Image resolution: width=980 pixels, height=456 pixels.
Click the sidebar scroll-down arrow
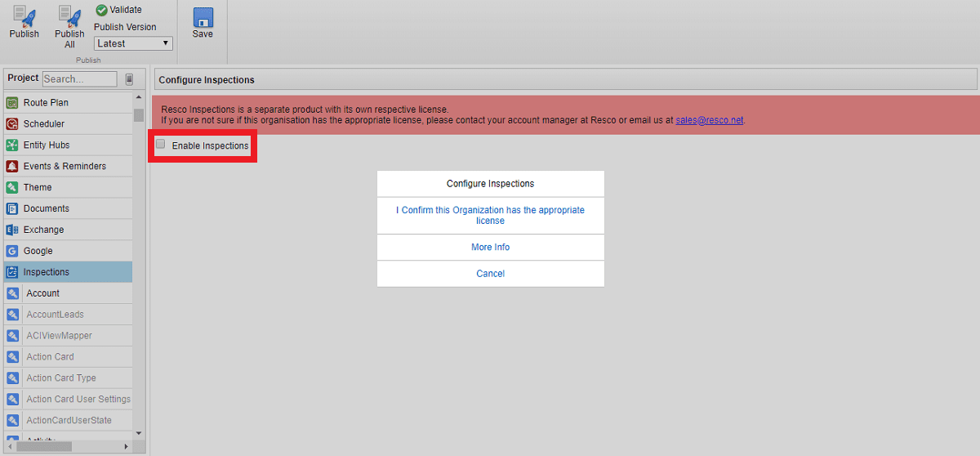pyautogui.click(x=139, y=433)
